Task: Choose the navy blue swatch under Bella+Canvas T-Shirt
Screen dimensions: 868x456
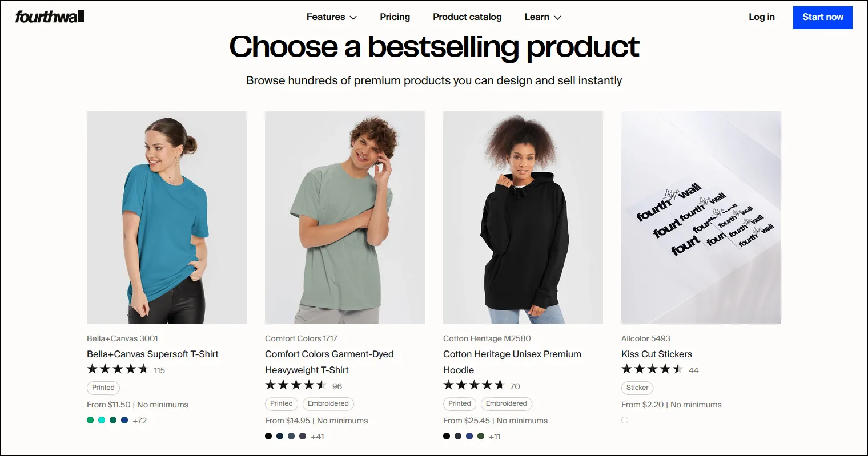Action: [124, 420]
